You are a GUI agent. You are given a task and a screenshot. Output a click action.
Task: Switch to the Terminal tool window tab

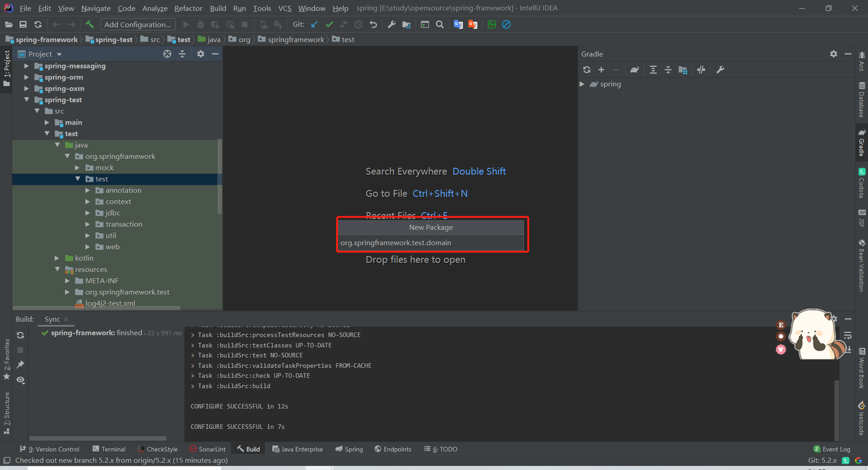[x=109, y=449]
